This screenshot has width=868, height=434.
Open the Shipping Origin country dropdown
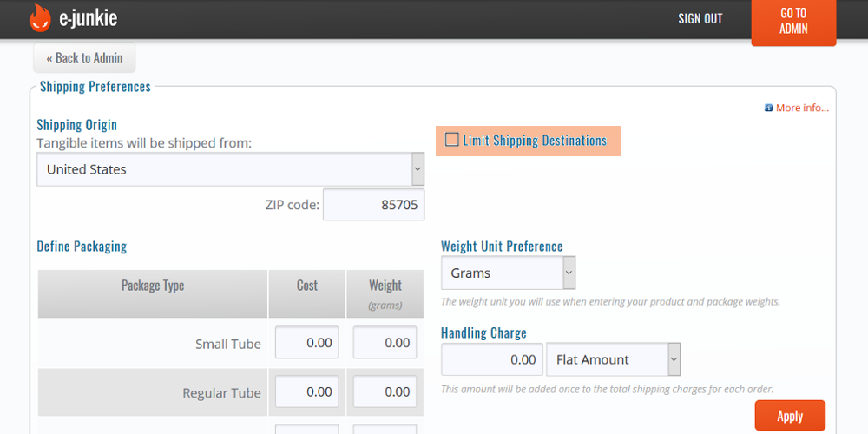point(230,169)
